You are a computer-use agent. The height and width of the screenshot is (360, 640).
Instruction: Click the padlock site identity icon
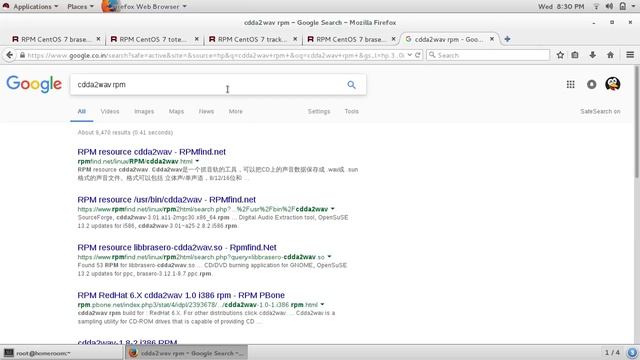click(x=22, y=55)
